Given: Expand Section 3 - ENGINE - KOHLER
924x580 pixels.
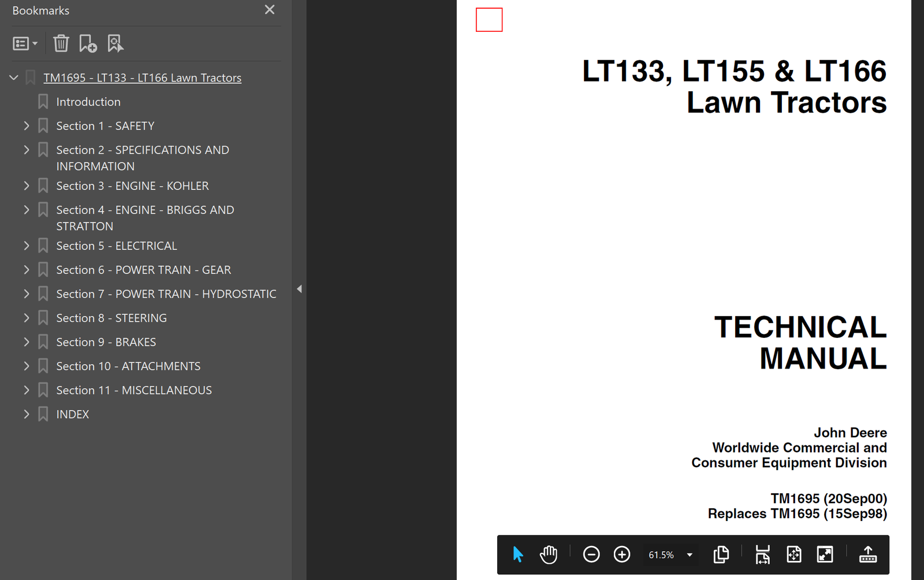Looking at the screenshot, I should (x=27, y=185).
